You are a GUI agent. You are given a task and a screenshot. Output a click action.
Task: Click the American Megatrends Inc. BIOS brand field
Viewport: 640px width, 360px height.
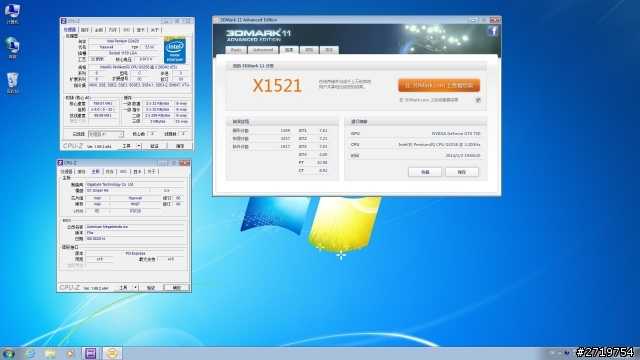[135, 227]
